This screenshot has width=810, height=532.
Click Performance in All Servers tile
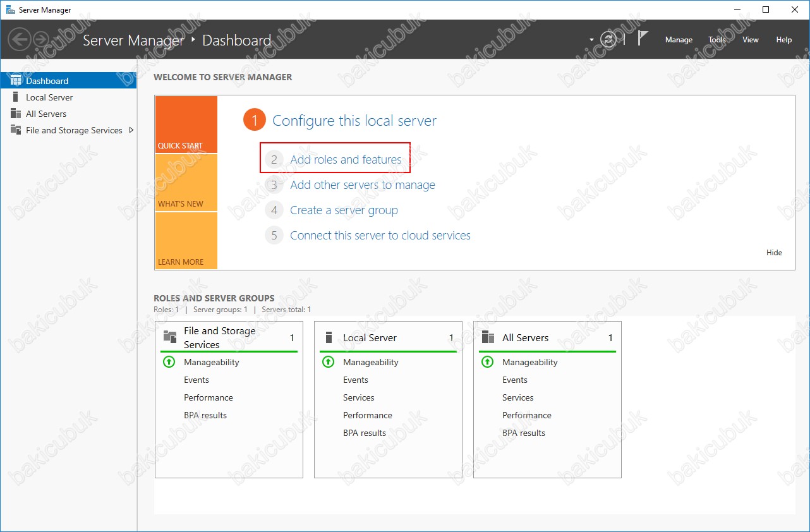(527, 415)
